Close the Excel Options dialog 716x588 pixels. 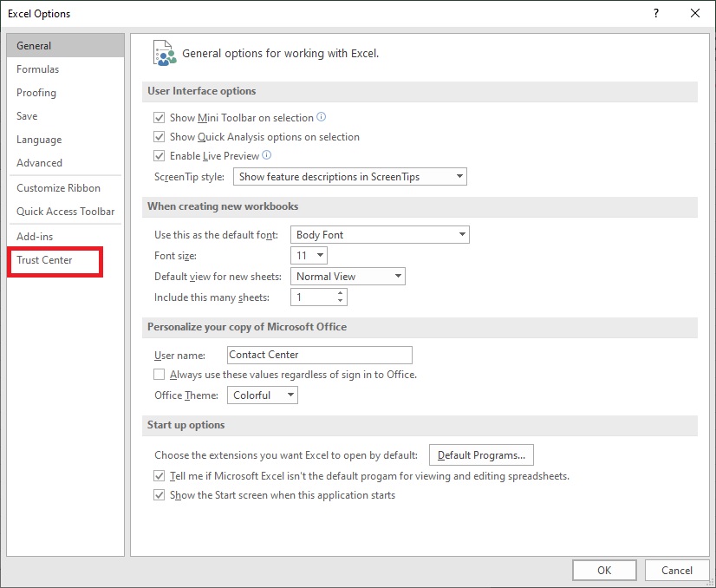point(695,13)
